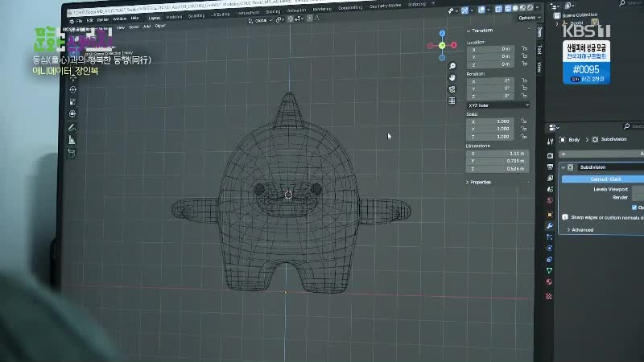The image size is (644, 362).
Task: Open the Add menu in viewport header
Action: point(147,27)
